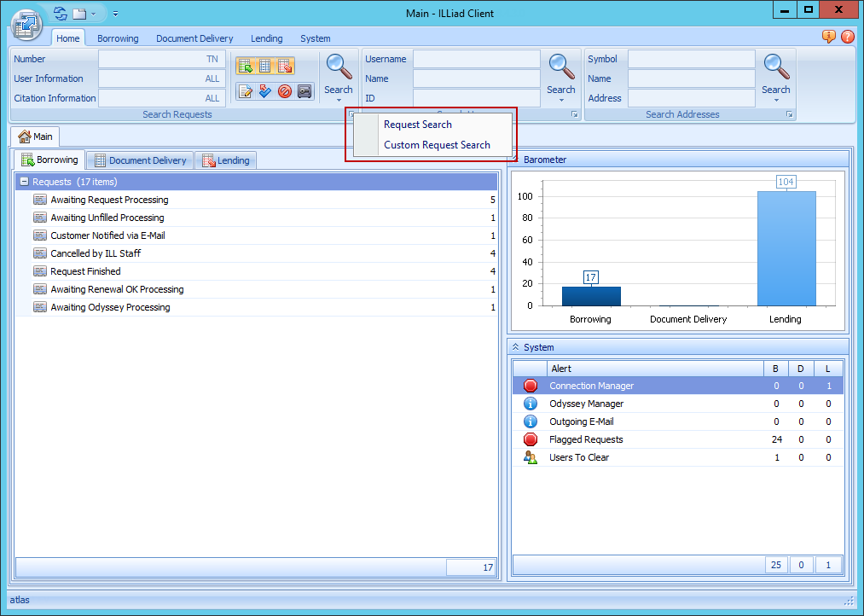Click the ILLiad application menu orb

pos(27,25)
